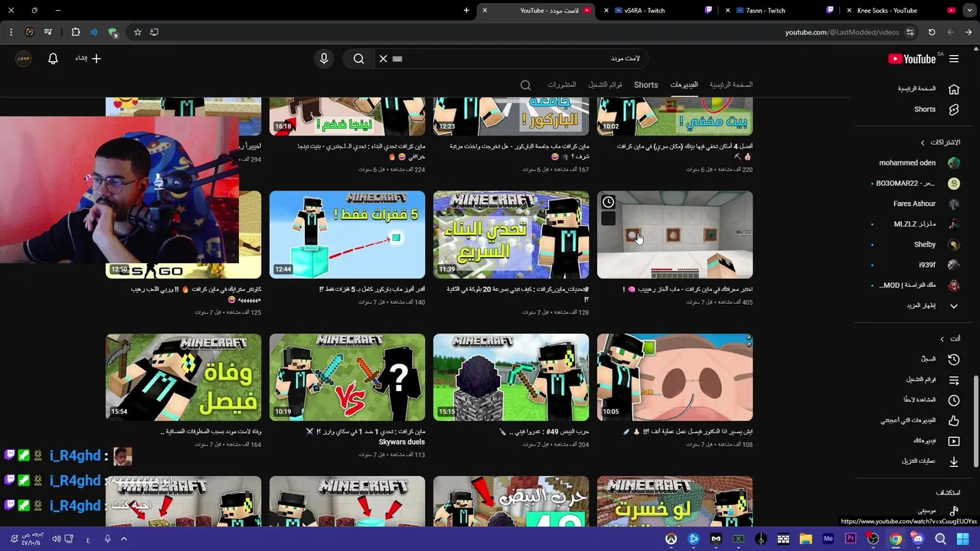The height and width of the screenshot is (551, 980).
Task: Open the 'You' section chevron
Action: pos(942,339)
